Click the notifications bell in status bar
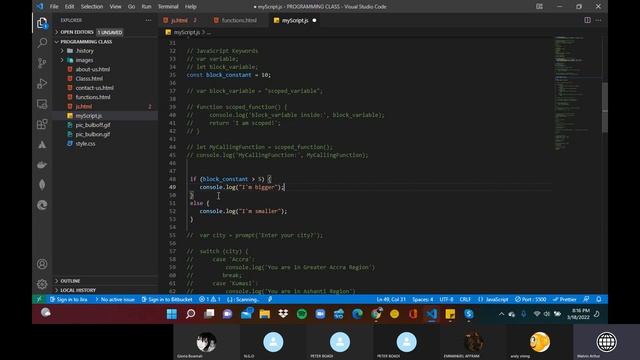640x360 pixels. [599, 299]
